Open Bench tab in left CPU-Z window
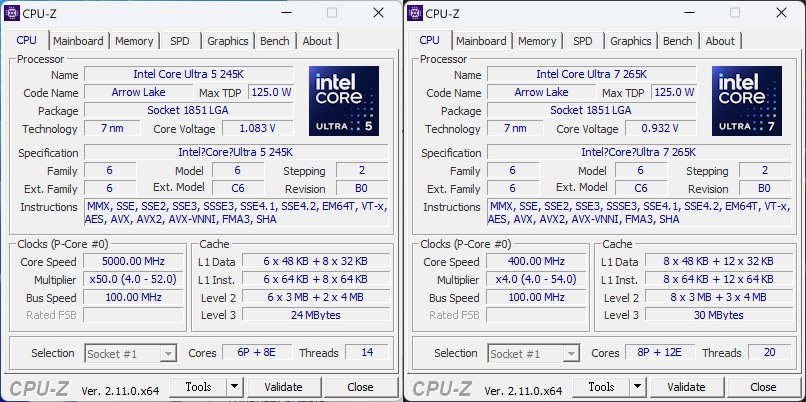806x402 pixels. (274, 41)
